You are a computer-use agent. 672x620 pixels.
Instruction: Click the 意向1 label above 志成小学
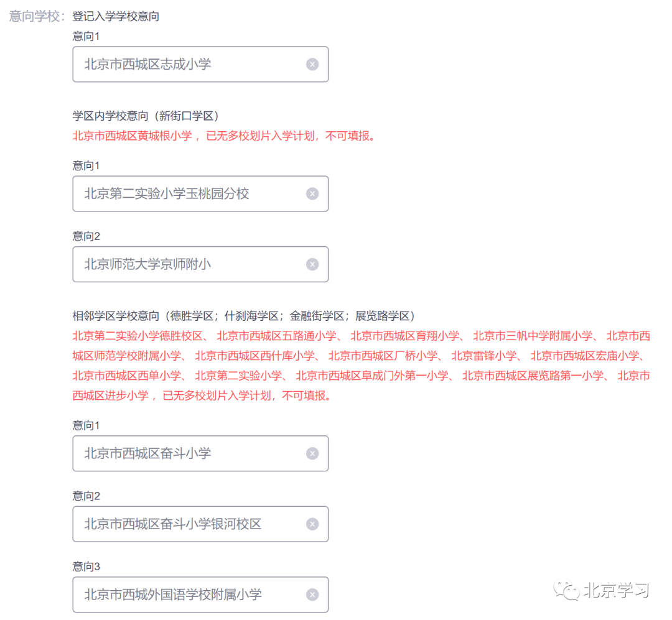86,36
